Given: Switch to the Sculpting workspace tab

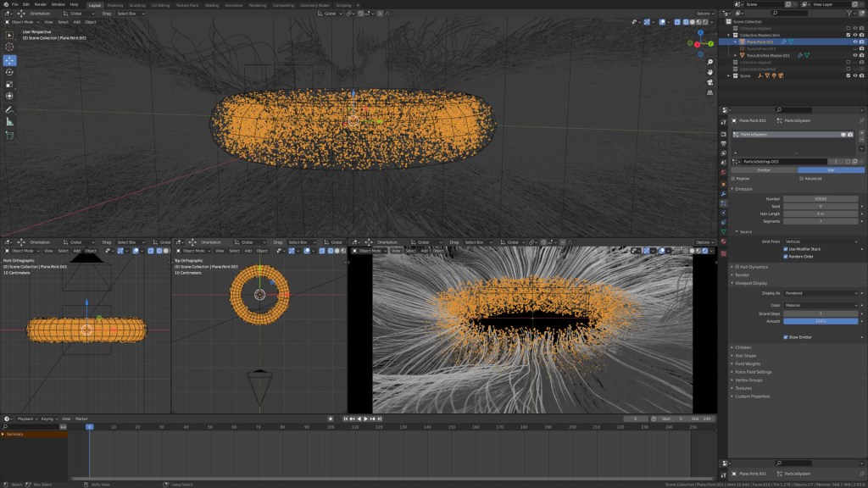Looking at the screenshot, I should pyautogui.click(x=136, y=4).
